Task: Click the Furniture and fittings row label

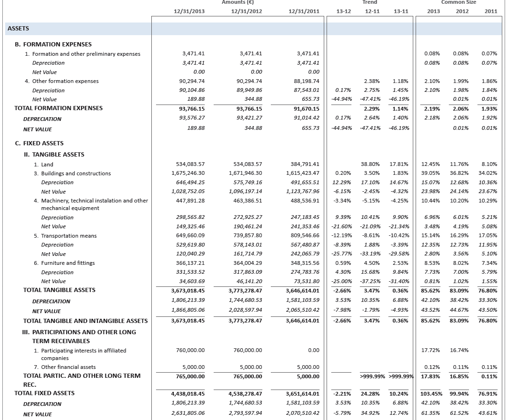Action: click(x=67, y=263)
